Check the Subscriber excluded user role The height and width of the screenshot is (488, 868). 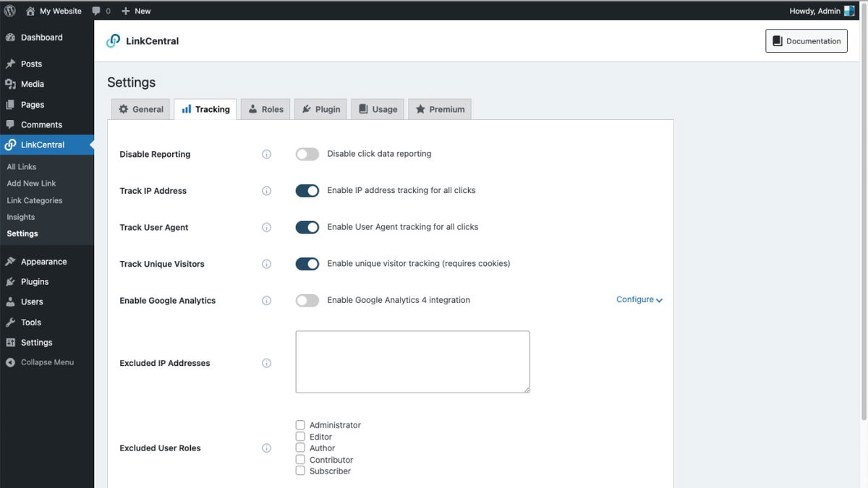(300, 470)
